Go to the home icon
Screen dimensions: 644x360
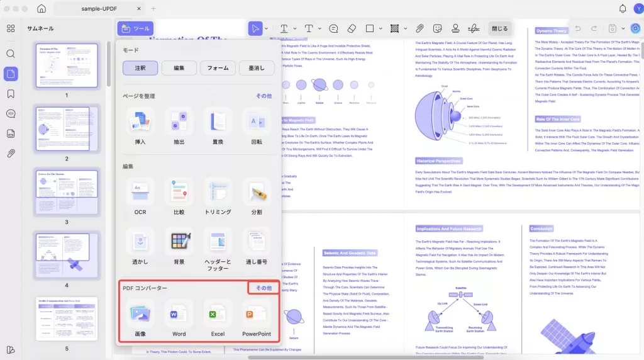coord(42,8)
